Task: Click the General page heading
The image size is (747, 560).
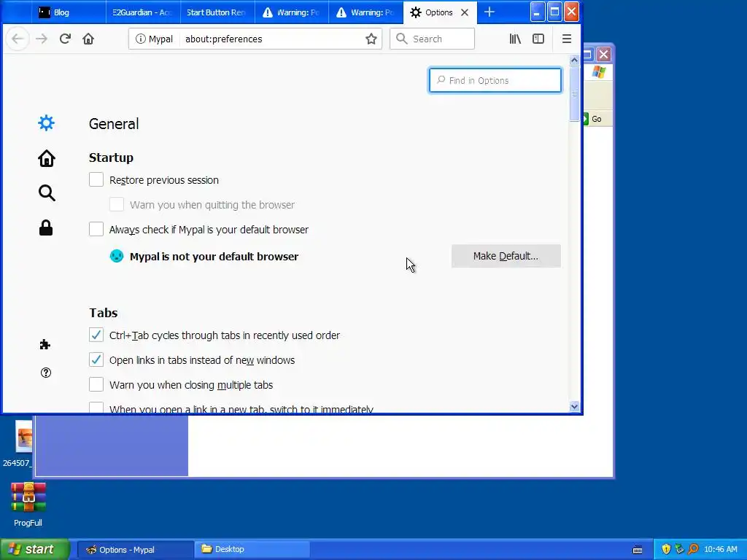Action: point(114,124)
